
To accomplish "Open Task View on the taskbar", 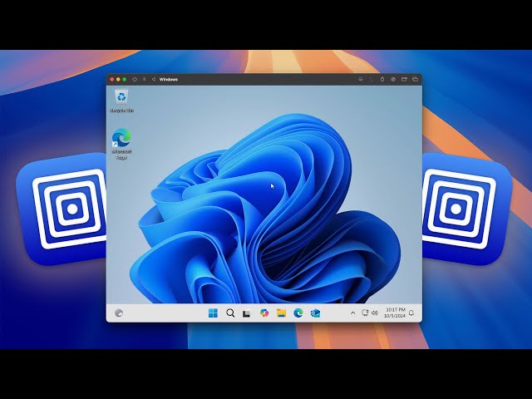I will tap(247, 313).
